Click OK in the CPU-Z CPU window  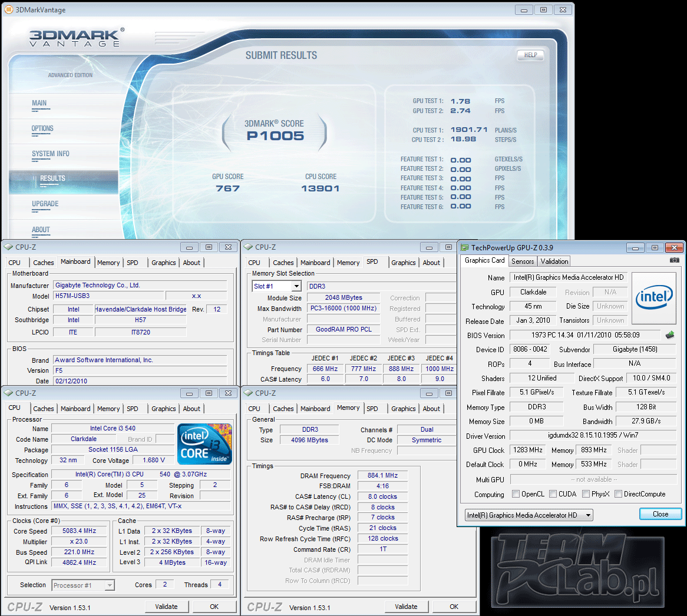[214, 607]
